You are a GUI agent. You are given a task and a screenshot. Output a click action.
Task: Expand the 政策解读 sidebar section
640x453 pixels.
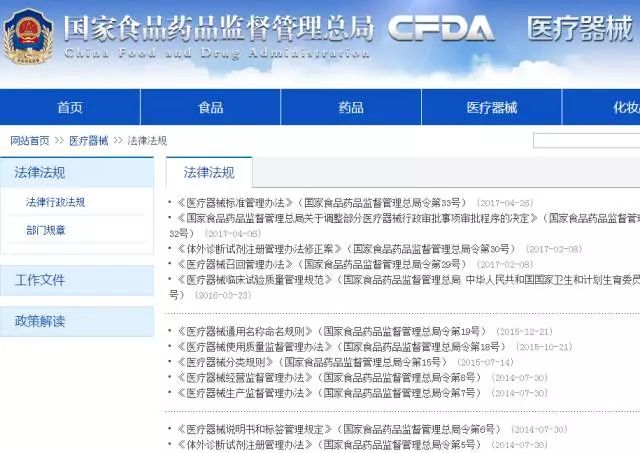click(x=40, y=321)
